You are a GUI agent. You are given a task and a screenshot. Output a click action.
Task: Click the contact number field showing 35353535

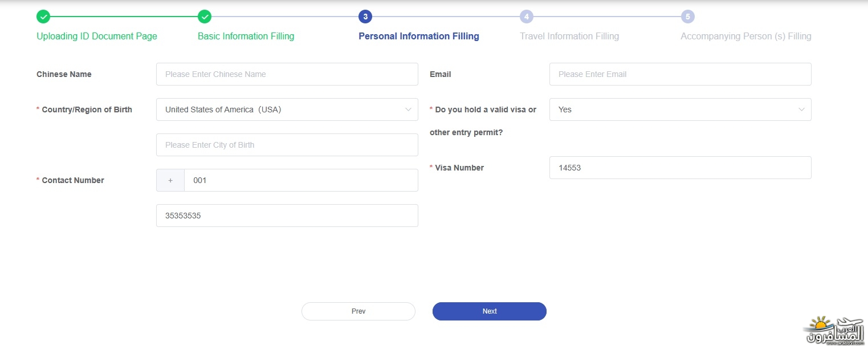[287, 216]
